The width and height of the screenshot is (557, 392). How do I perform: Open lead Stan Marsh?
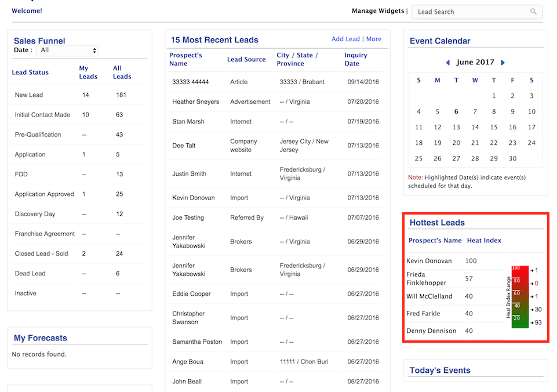pos(188,122)
